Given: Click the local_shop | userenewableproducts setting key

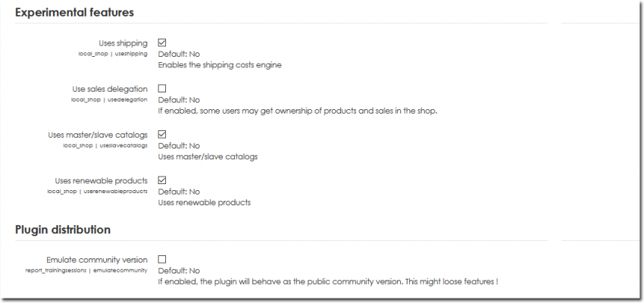Looking at the screenshot, I should coord(97,191).
